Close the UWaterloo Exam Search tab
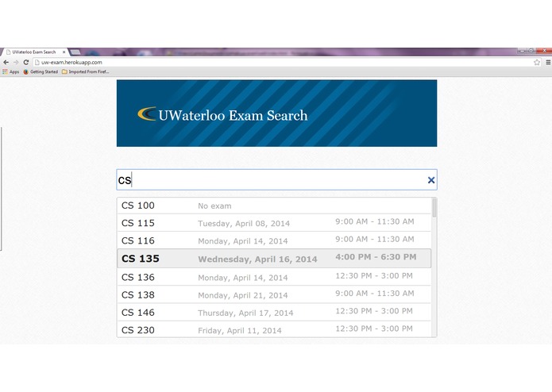Screen dimensions: 552x392 [64, 52]
